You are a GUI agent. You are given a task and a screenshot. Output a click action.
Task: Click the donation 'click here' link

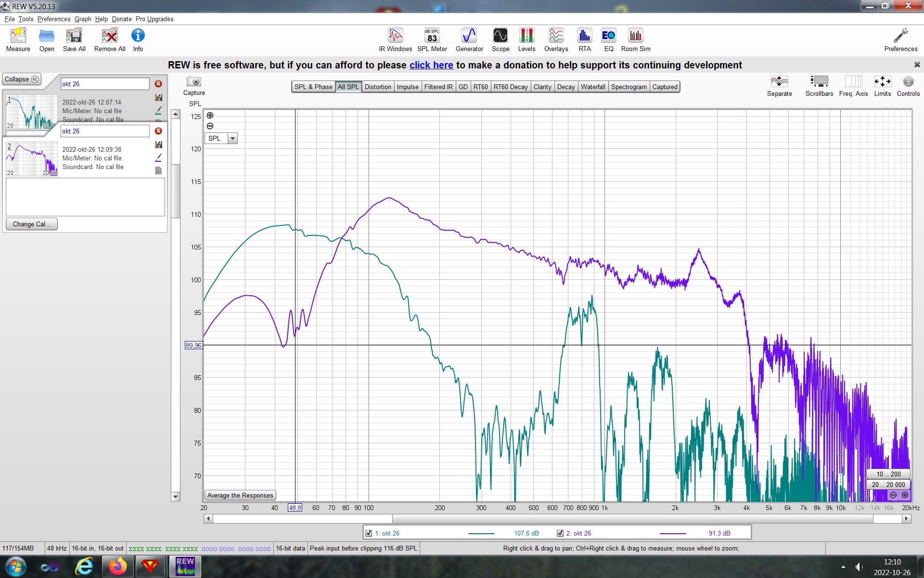click(431, 65)
